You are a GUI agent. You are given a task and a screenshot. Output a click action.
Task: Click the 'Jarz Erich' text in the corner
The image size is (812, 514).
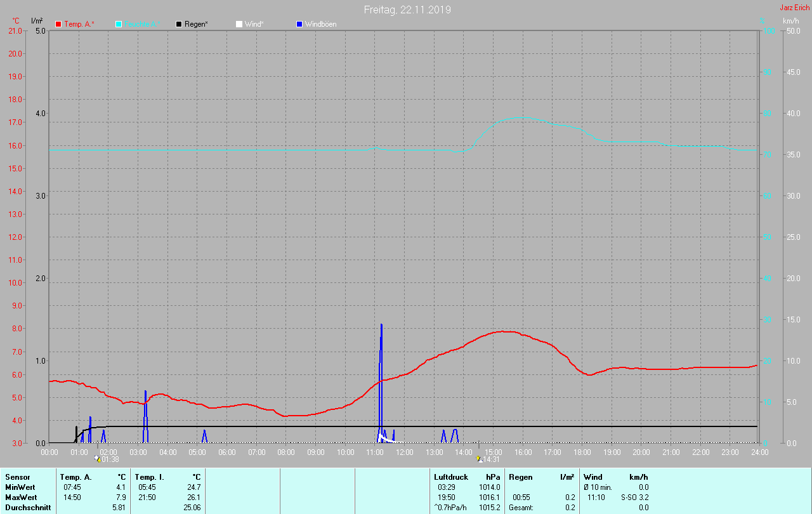(794, 8)
